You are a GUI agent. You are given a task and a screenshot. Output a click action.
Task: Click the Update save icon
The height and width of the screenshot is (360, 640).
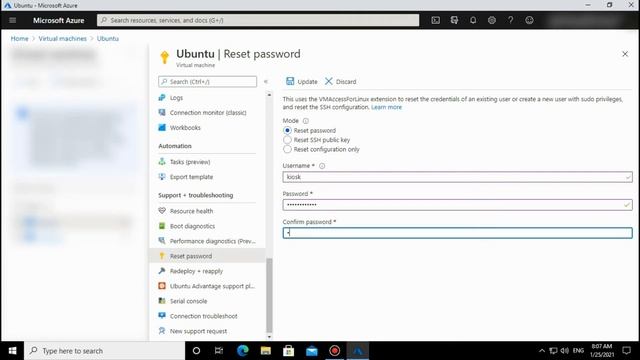point(290,81)
